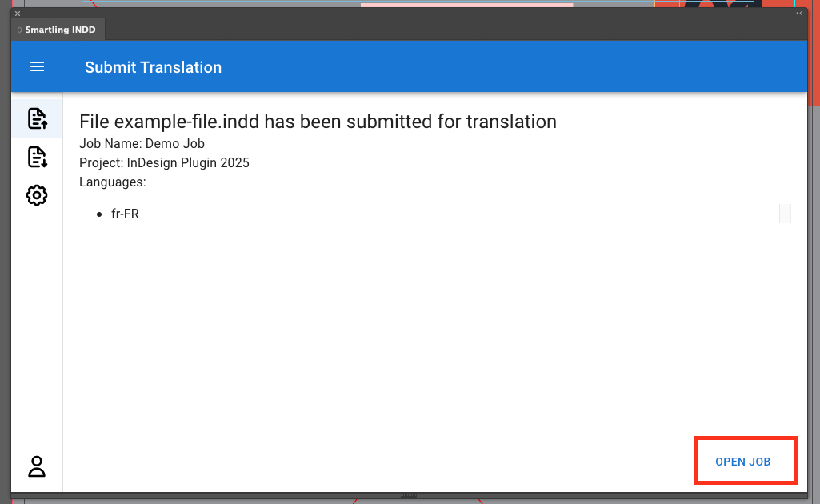The width and height of the screenshot is (820, 504).
Task: Click the user account profile icon
Action: point(37,466)
